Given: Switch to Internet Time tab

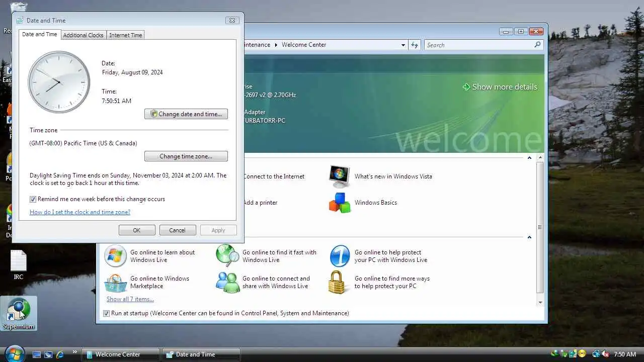Looking at the screenshot, I should tap(125, 35).
